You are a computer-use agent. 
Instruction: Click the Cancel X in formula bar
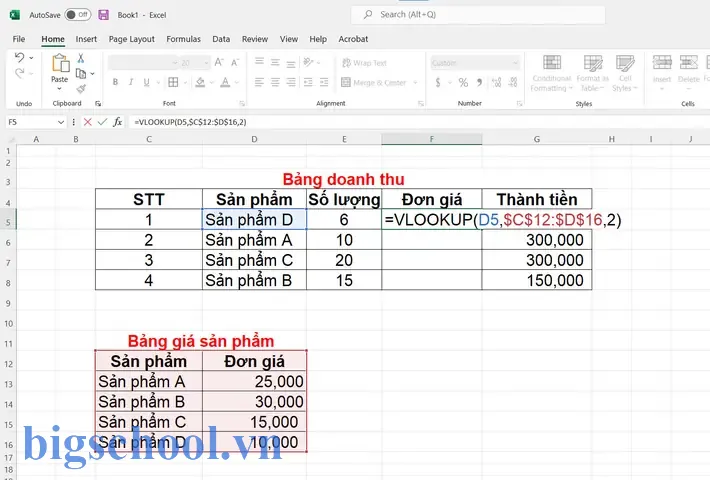pos(88,122)
